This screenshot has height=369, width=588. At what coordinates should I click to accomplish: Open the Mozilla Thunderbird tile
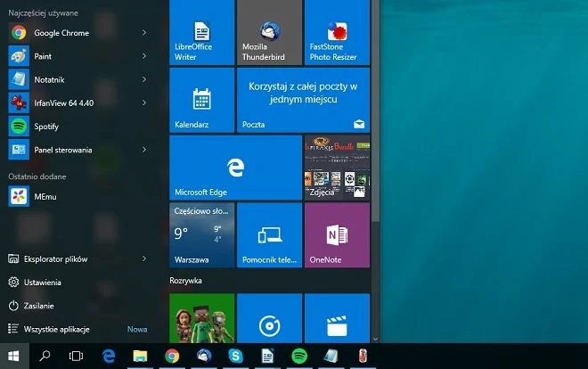270,33
